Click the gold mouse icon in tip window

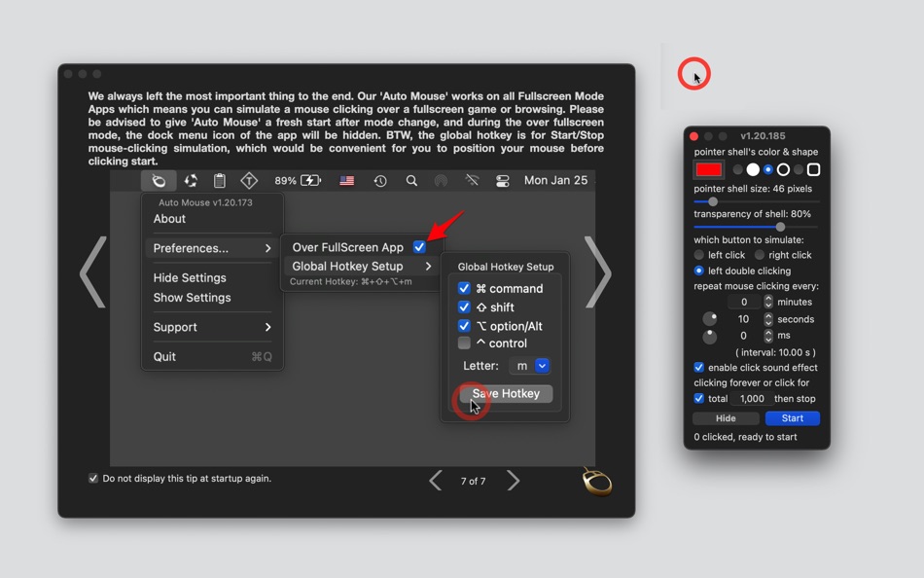tap(597, 482)
